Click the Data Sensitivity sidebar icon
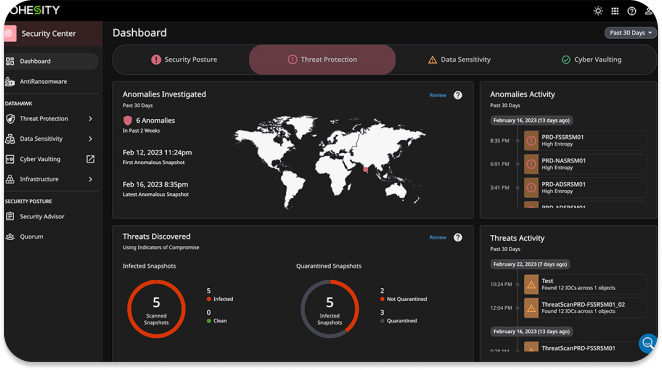Viewport: 662px width, 370px height. [10, 139]
